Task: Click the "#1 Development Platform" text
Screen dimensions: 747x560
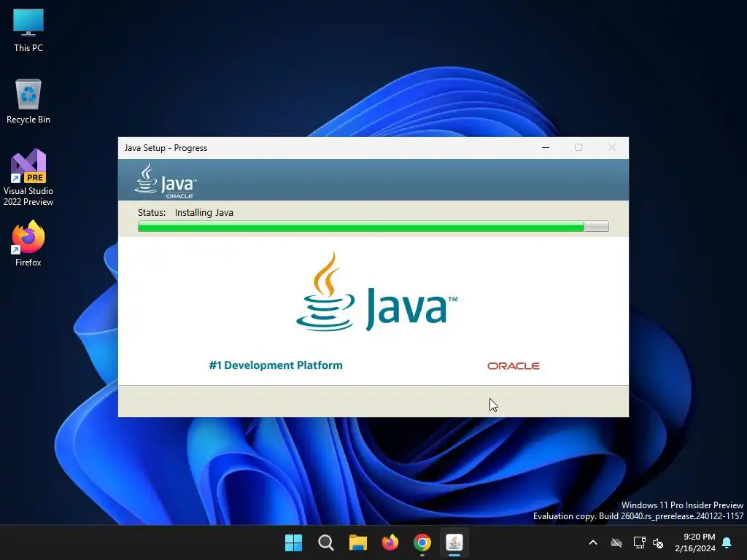Action: coord(276,365)
